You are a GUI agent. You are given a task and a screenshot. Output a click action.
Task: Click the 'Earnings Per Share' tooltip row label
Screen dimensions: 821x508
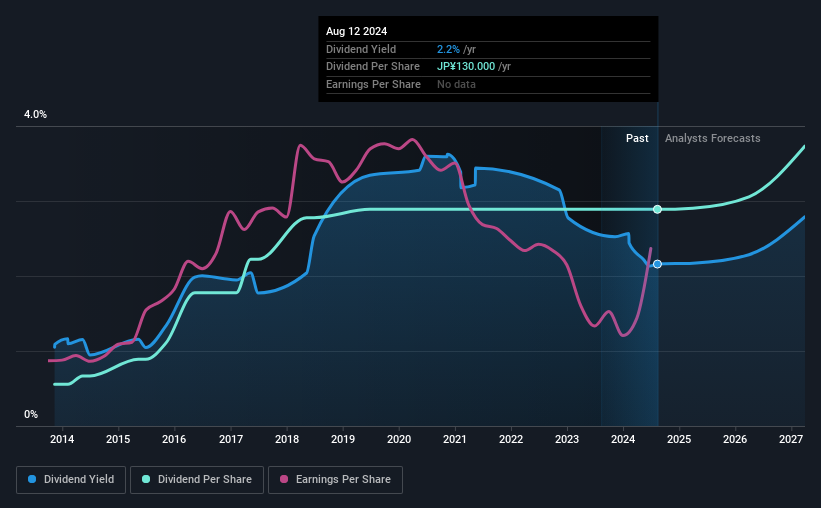[x=373, y=84]
